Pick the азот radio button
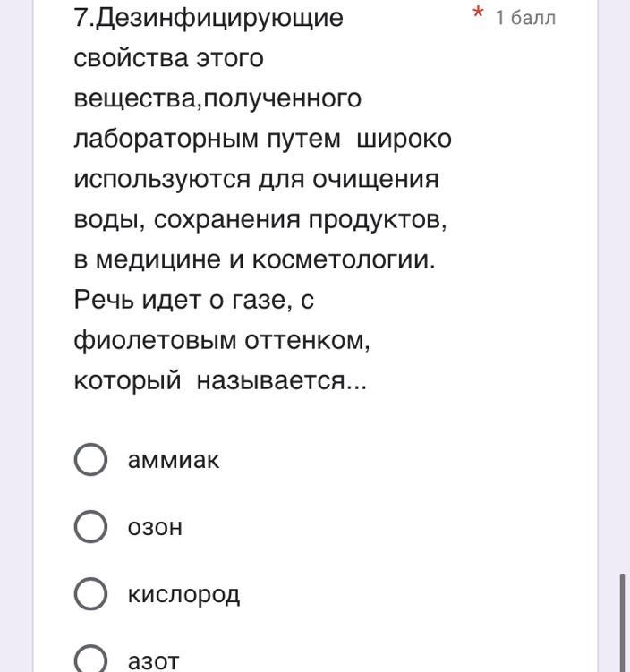The width and height of the screenshot is (630, 672). [x=90, y=660]
